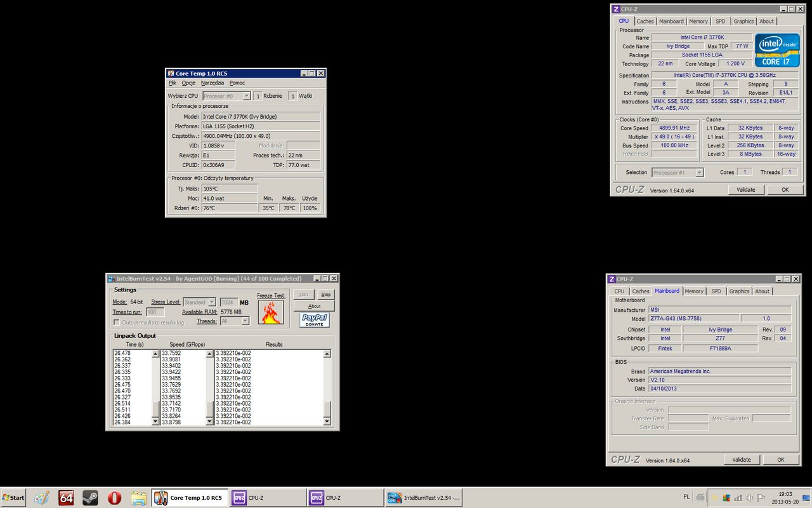
Task: Open Steam from the taskbar
Action: (x=90, y=498)
